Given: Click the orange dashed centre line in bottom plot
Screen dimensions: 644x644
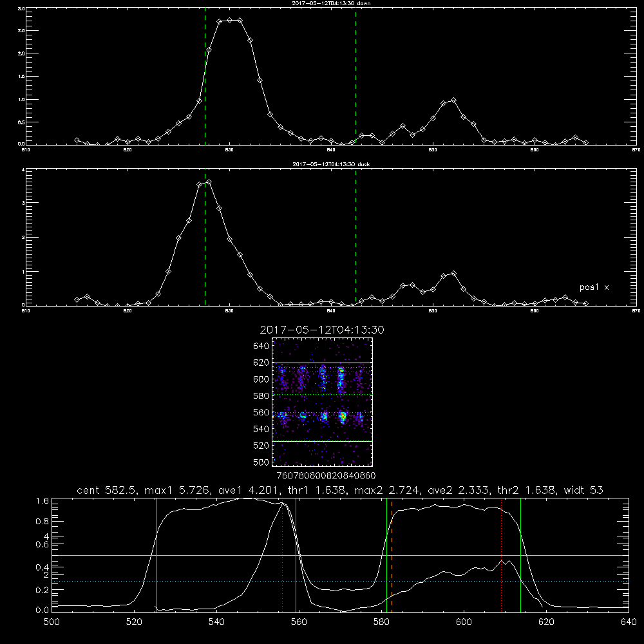Looking at the screenshot, I should 392,555.
